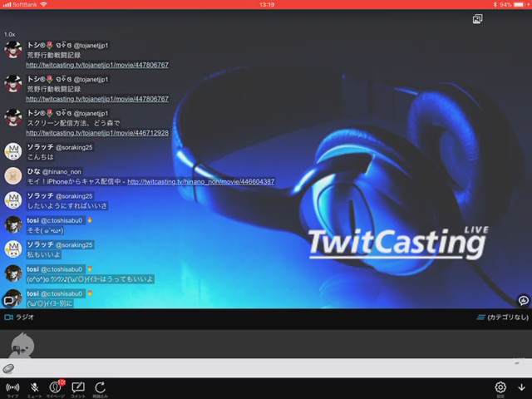Tap ソラッチ avatar beside こんちは
The width and height of the screenshot is (532, 399).
[13, 151]
